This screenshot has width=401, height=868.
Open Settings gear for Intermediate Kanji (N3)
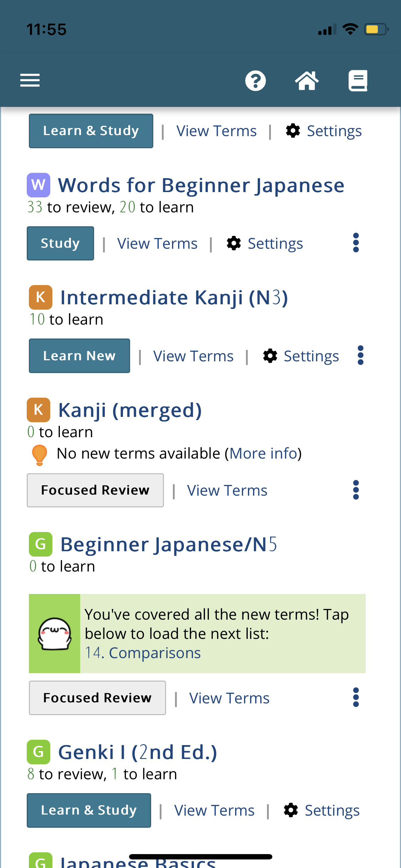coord(301,356)
